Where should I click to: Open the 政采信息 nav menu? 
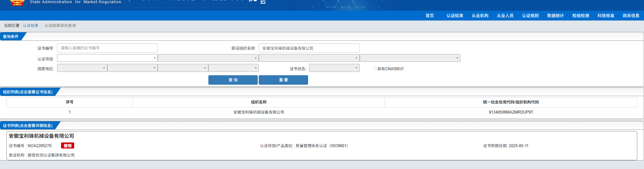click(631, 16)
